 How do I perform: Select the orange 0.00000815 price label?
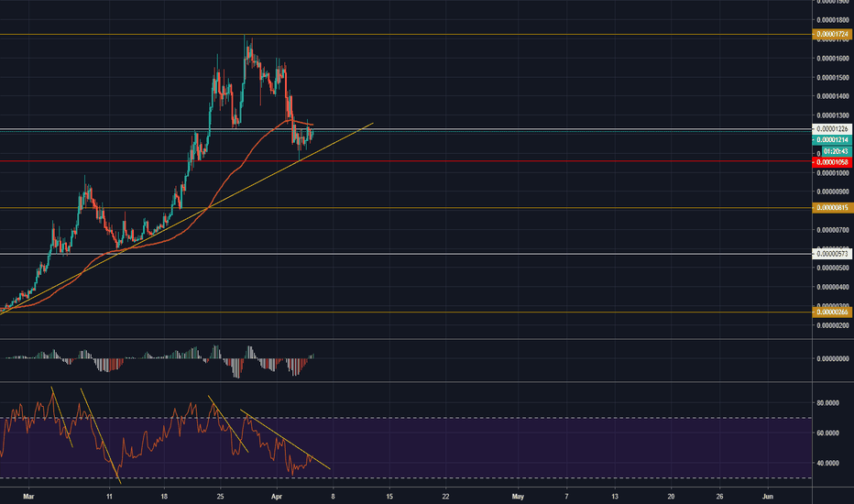(832, 208)
